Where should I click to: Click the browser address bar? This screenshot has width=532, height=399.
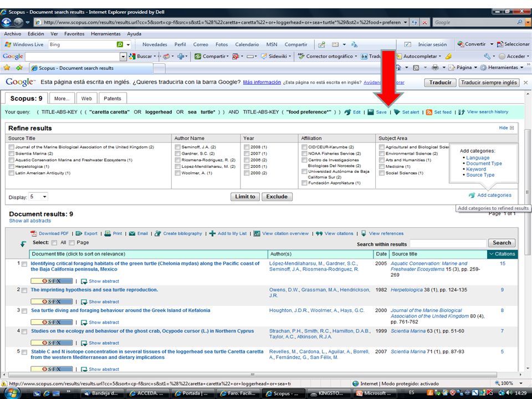pyautogui.click(x=222, y=22)
